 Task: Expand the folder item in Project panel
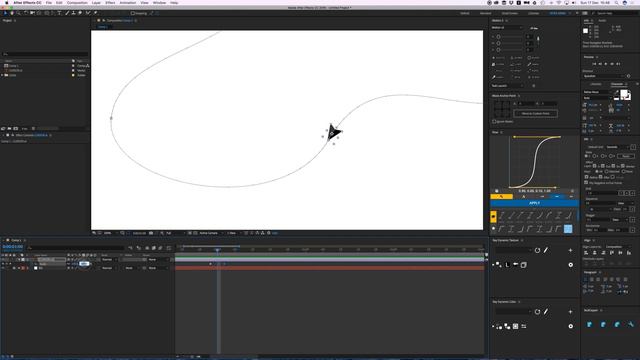[2, 75]
